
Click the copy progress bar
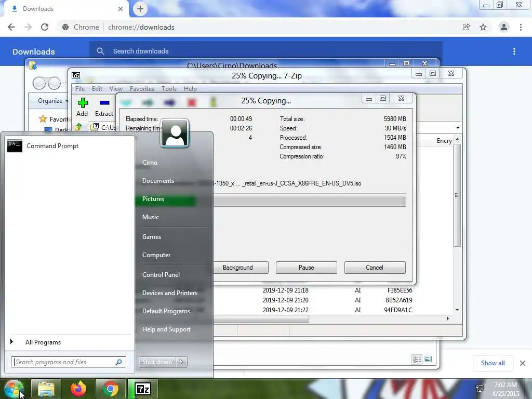[x=310, y=200]
